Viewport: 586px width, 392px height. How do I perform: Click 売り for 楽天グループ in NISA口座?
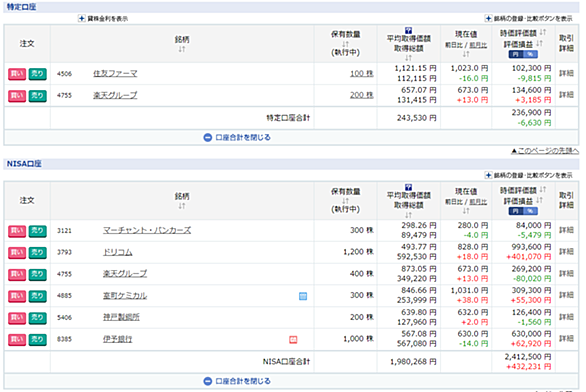click(x=38, y=274)
